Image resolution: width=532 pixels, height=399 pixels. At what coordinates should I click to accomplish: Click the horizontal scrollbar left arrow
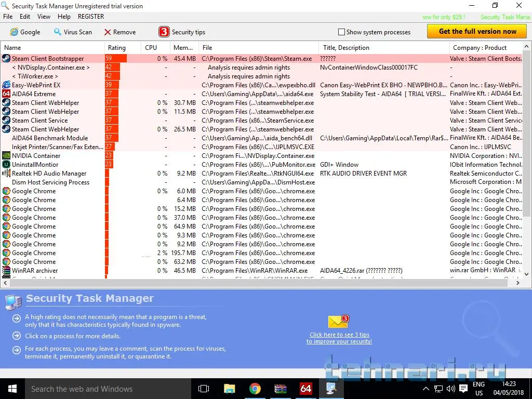coord(5,283)
